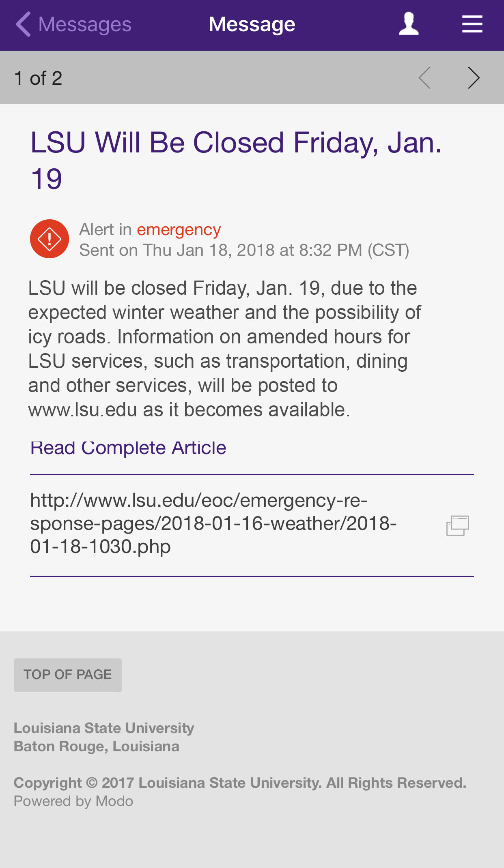Click the Message header title
Viewport: 504px width, 868px height.
pyautogui.click(x=252, y=24)
